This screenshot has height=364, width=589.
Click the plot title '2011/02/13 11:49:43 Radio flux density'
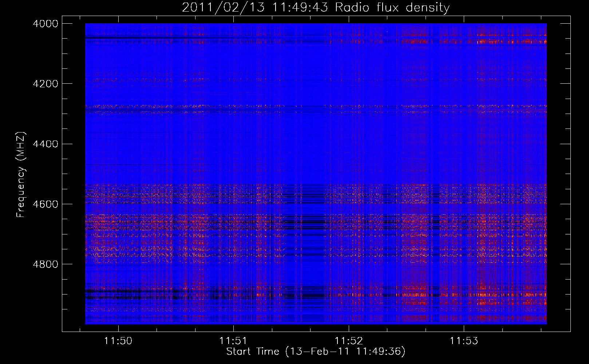[316, 8]
